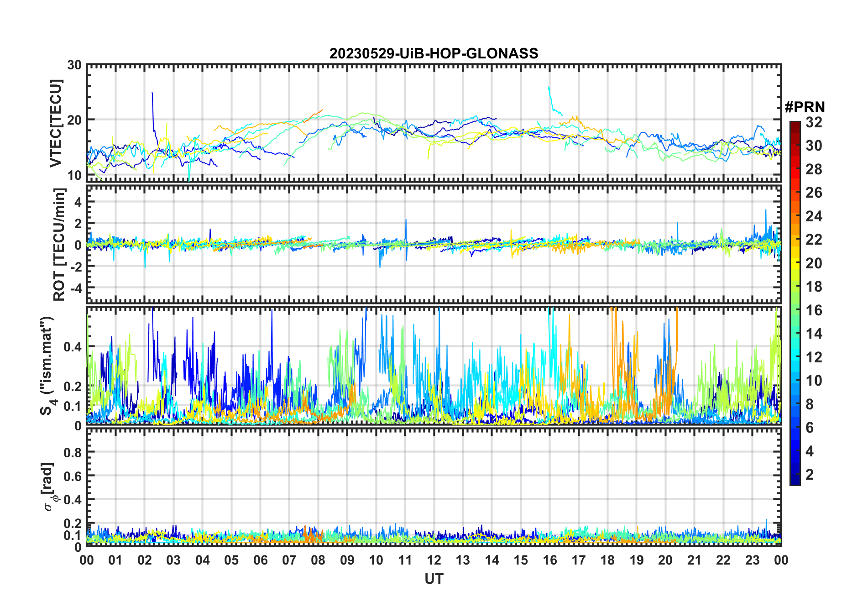Screen dimensions: 868x607
Task: Click ROT axis tick label -4
Action: (x=75, y=288)
